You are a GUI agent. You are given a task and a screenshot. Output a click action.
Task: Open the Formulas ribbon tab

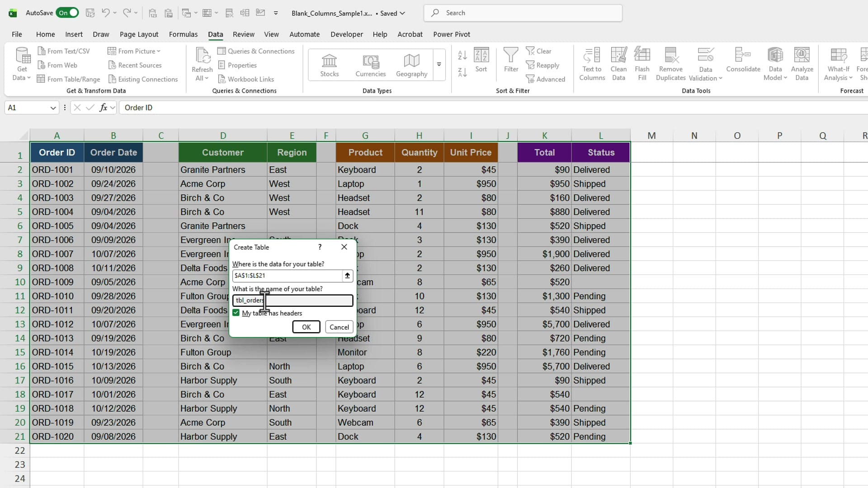[x=183, y=34]
